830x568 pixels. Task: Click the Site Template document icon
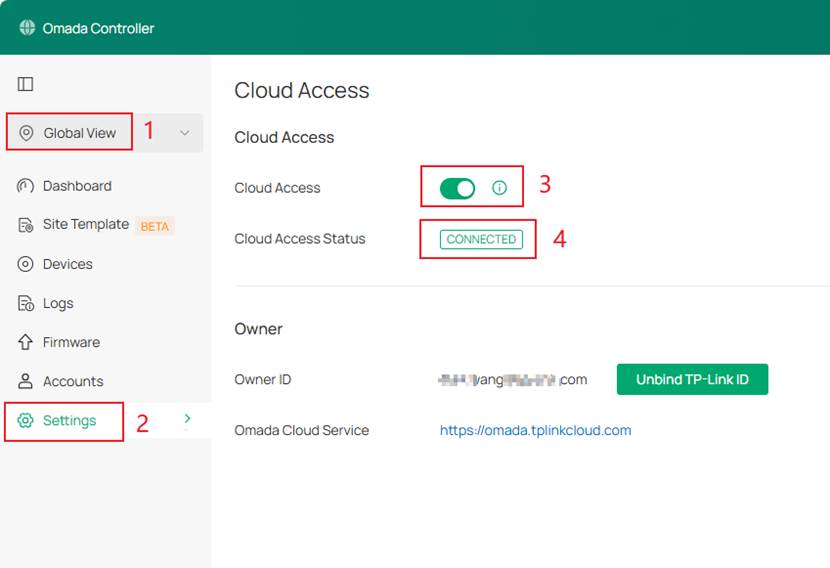[x=25, y=225]
